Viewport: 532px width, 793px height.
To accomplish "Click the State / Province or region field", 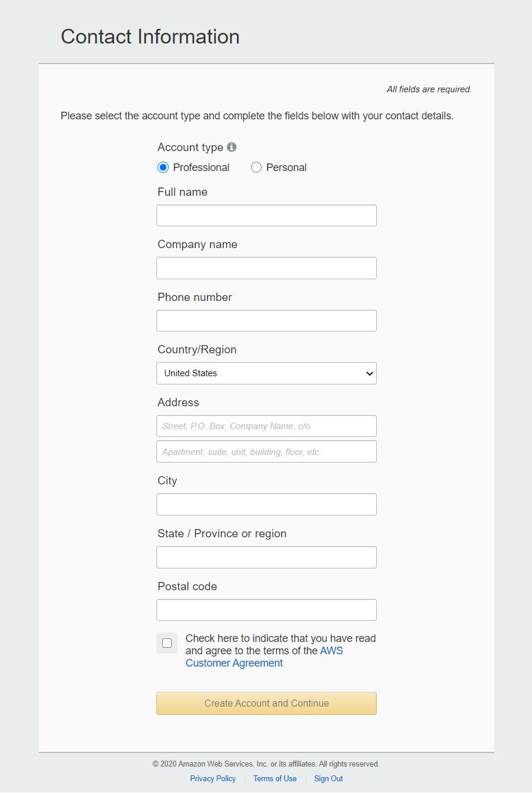I will tap(266, 557).
